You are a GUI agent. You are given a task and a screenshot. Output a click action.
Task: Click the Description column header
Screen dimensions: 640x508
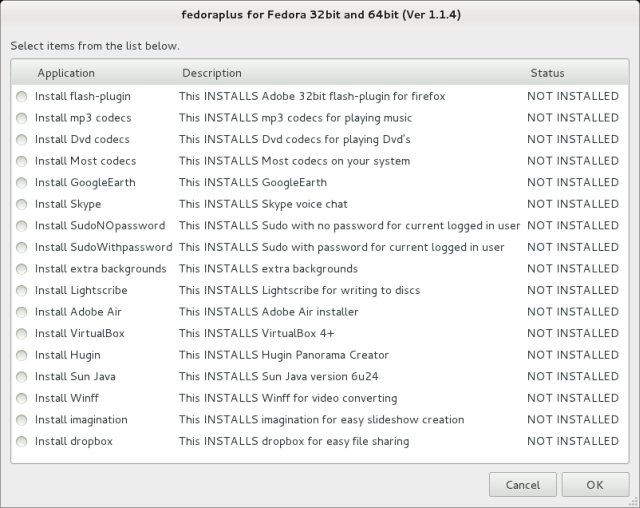212,73
